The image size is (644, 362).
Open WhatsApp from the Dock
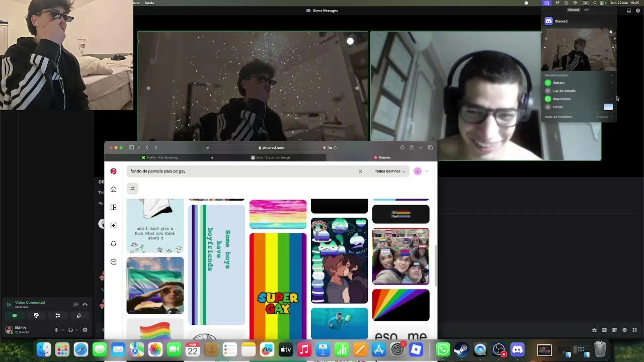[443, 349]
